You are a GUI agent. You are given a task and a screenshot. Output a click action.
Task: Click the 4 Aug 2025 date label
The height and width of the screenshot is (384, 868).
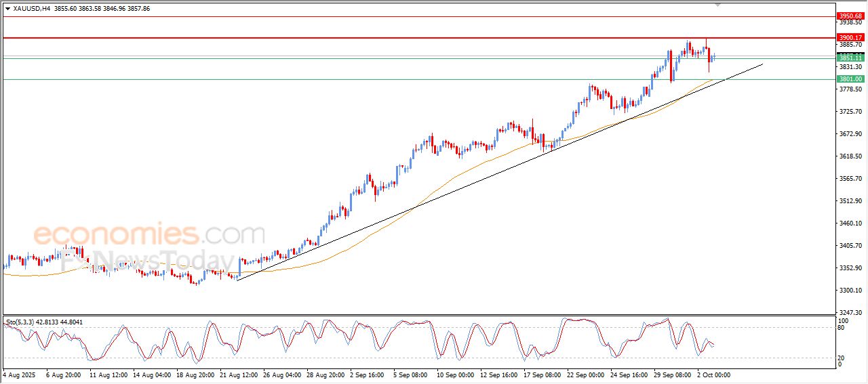(20, 374)
